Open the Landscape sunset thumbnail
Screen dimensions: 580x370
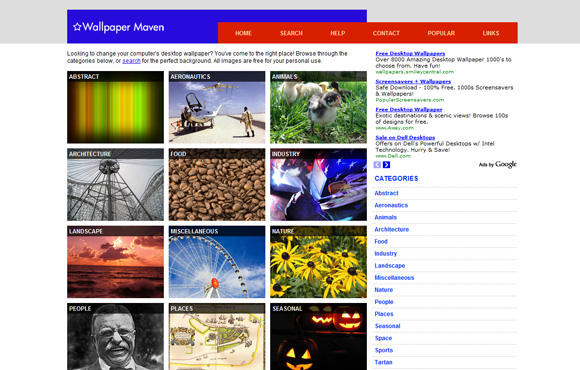115,262
